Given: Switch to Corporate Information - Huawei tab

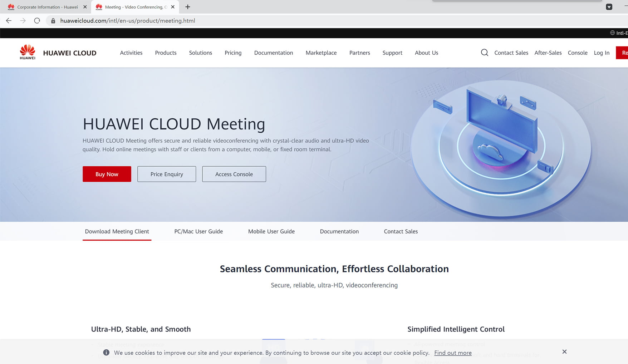Looking at the screenshot, I should click(47, 7).
